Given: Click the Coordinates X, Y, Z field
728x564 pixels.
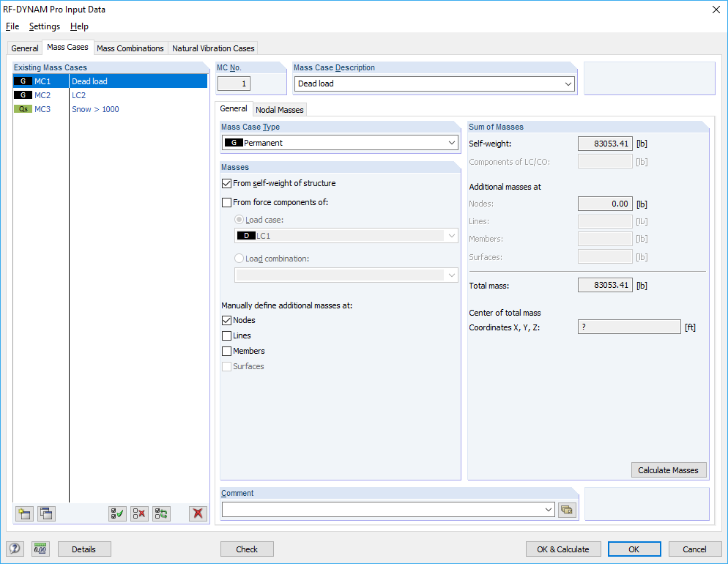Looking at the screenshot, I should (x=629, y=327).
